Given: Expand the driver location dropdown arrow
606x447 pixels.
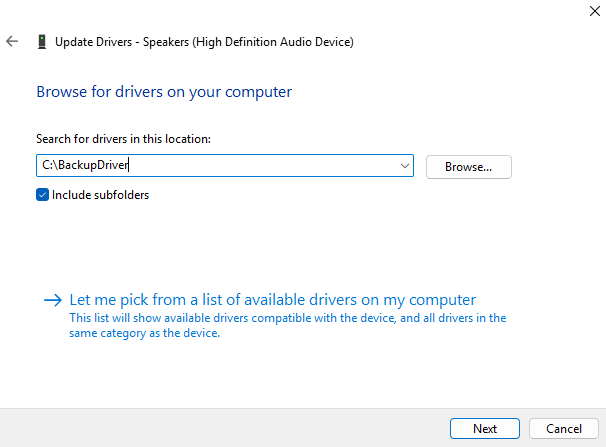Looking at the screenshot, I should (405, 166).
